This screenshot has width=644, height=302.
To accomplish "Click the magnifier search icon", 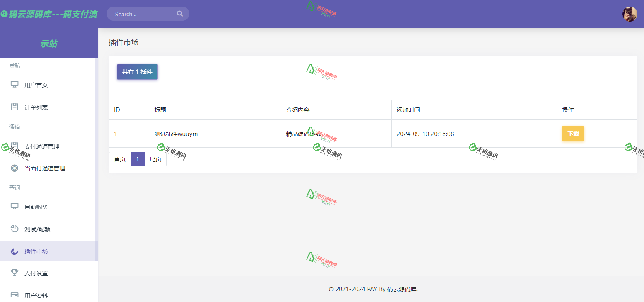I will point(180,14).
